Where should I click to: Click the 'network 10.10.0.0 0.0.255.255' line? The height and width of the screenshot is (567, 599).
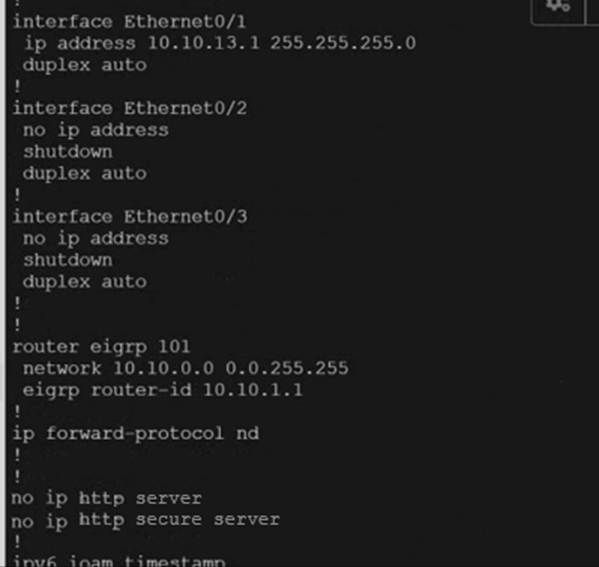click(186, 368)
